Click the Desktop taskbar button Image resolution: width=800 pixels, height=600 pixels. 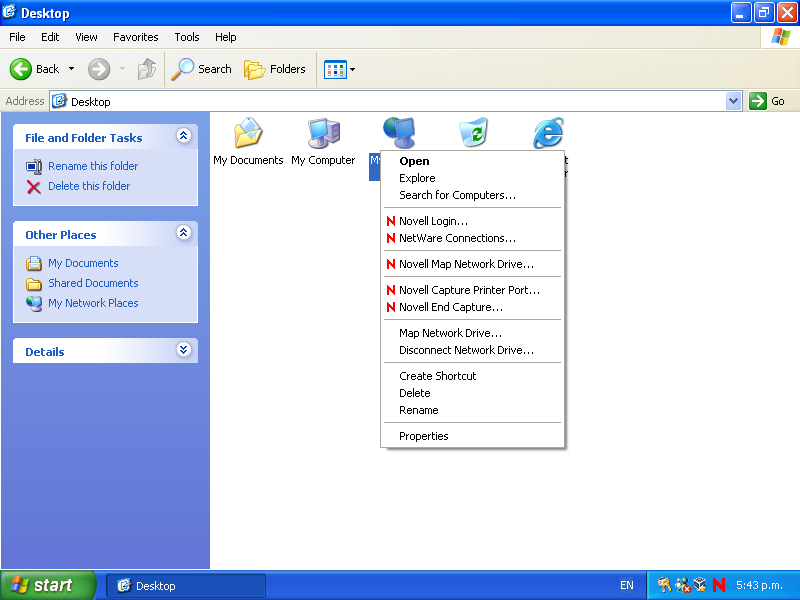point(186,586)
